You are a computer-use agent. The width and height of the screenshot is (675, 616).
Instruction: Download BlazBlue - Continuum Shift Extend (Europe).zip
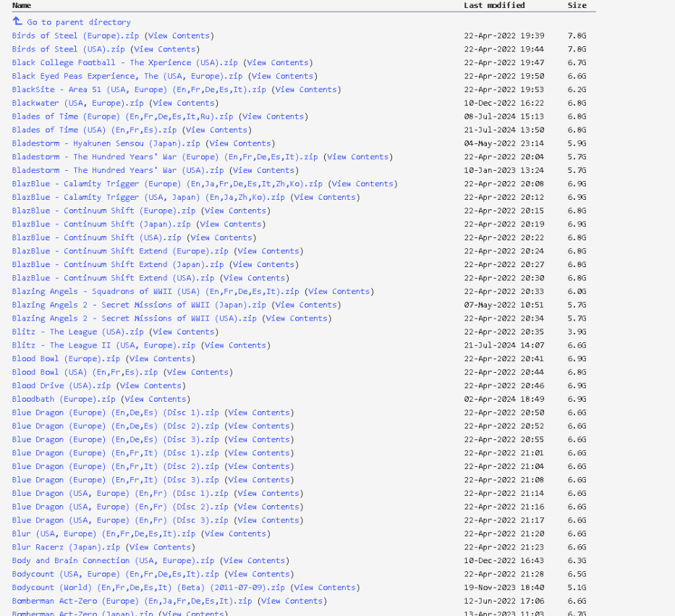coord(120,251)
